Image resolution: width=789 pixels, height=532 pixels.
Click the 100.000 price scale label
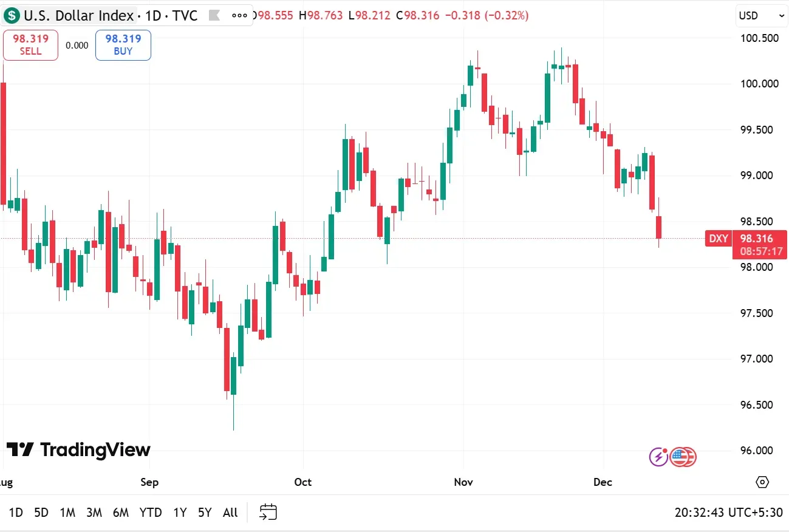(759, 84)
